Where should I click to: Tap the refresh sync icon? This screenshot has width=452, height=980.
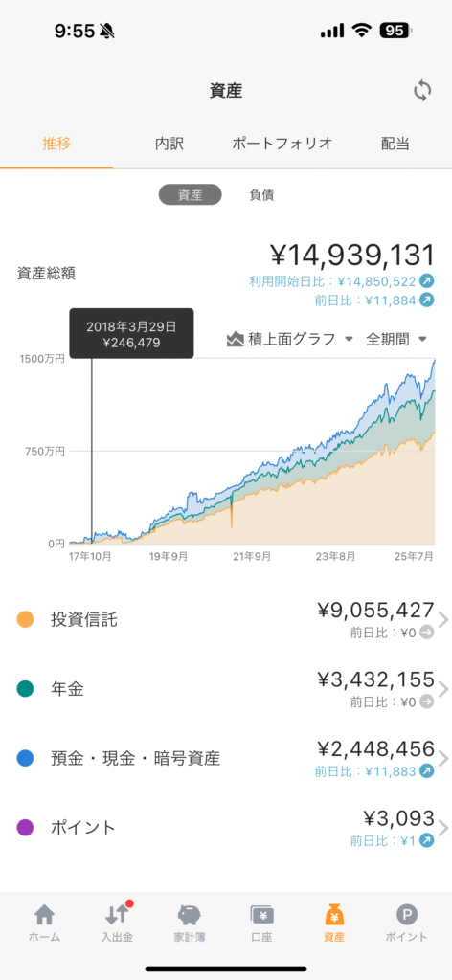click(422, 91)
